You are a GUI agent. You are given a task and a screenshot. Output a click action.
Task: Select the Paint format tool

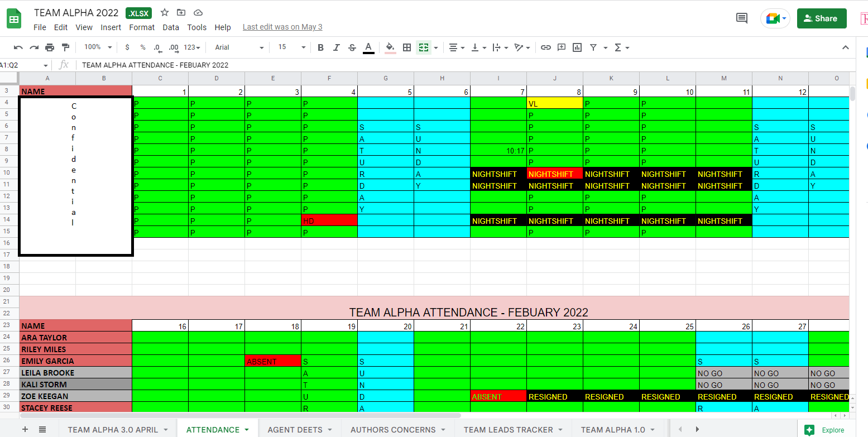66,47
